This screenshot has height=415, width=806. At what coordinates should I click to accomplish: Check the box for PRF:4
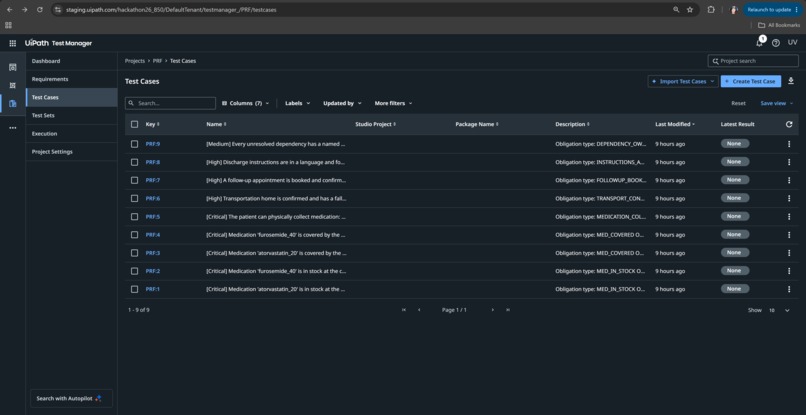coord(134,234)
